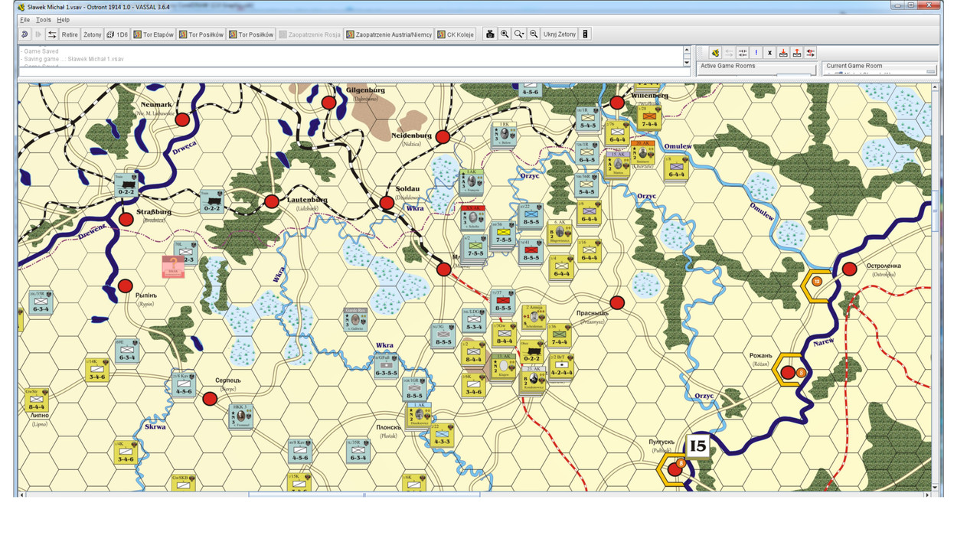Viewport: 980px width, 555px height.
Task: Click the Zetony toolbar button
Action: [x=92, y=34]
